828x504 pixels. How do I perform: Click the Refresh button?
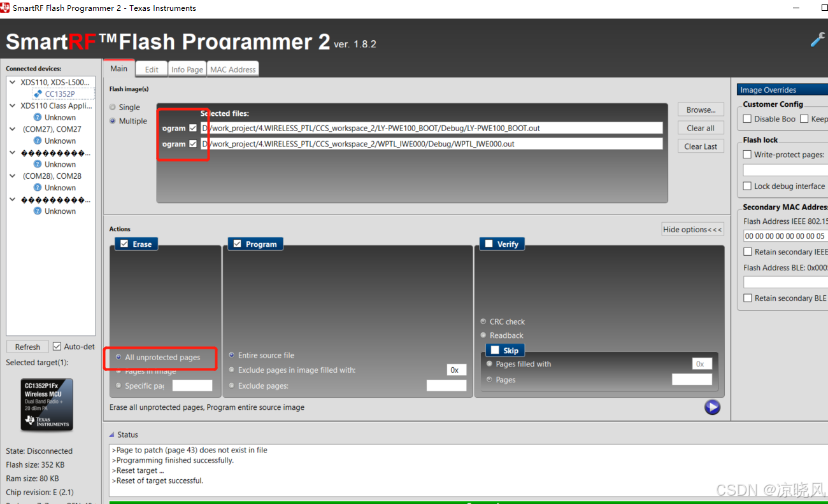tap(27, 347)
